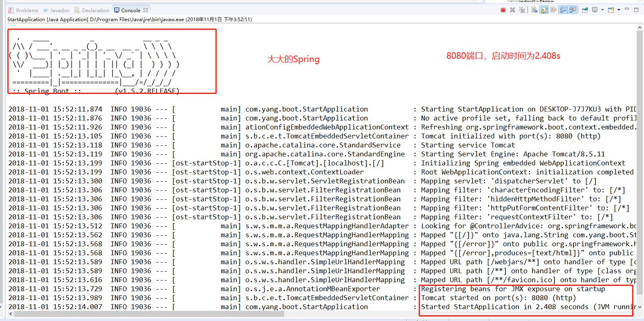Viewport: 644px width, 321px height.
Task: Click 'Mapping servlet: dispatcherServlet to [/]' line
Action: tap(509, 181)
